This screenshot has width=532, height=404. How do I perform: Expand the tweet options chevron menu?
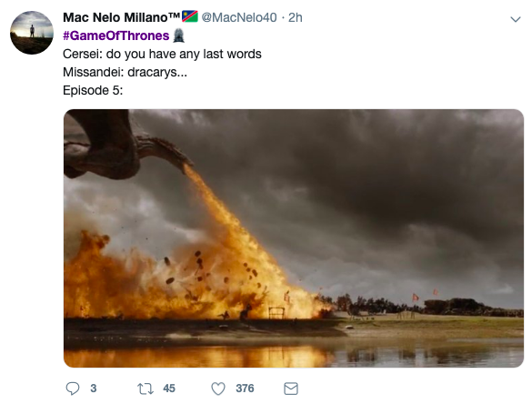pyautogui.click(x=516, y=19)
